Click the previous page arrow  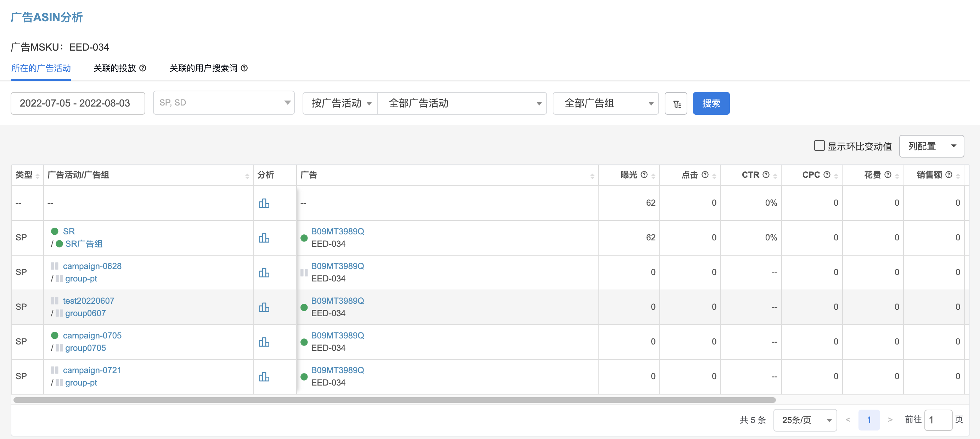[x=848, y=420]
